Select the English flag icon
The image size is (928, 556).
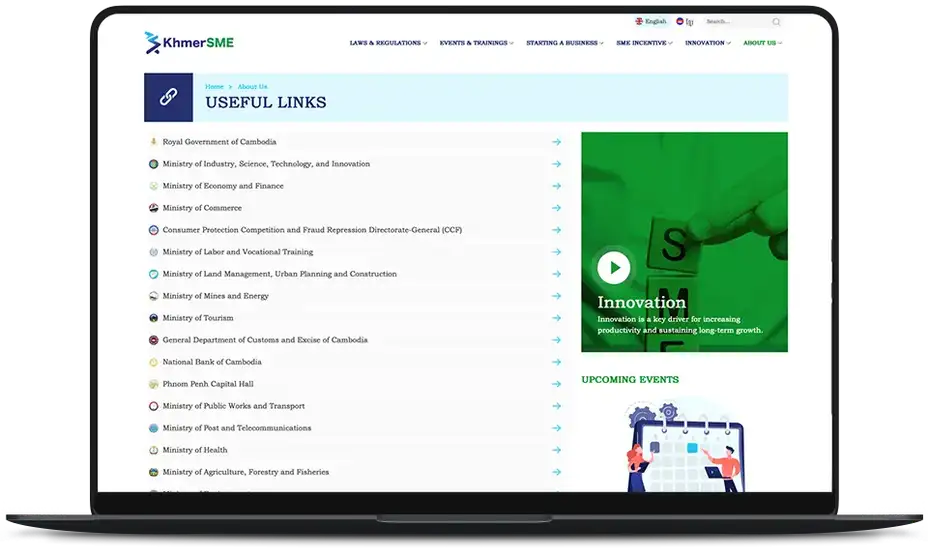tap(639, 21)
